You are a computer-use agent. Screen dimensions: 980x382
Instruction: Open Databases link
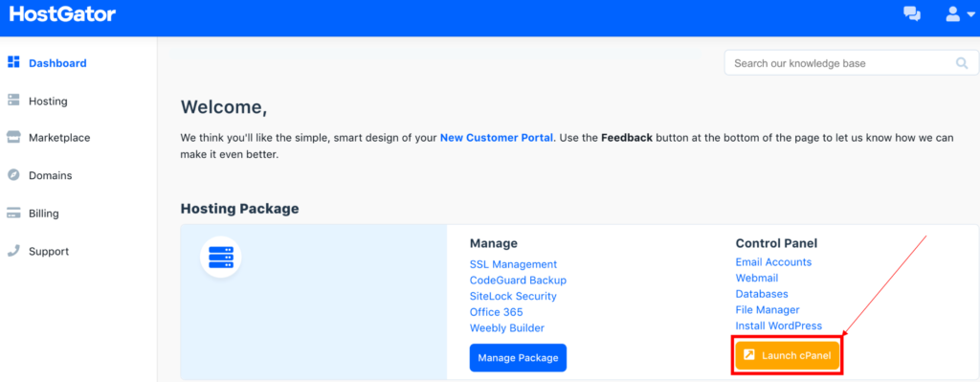[762, 294]
